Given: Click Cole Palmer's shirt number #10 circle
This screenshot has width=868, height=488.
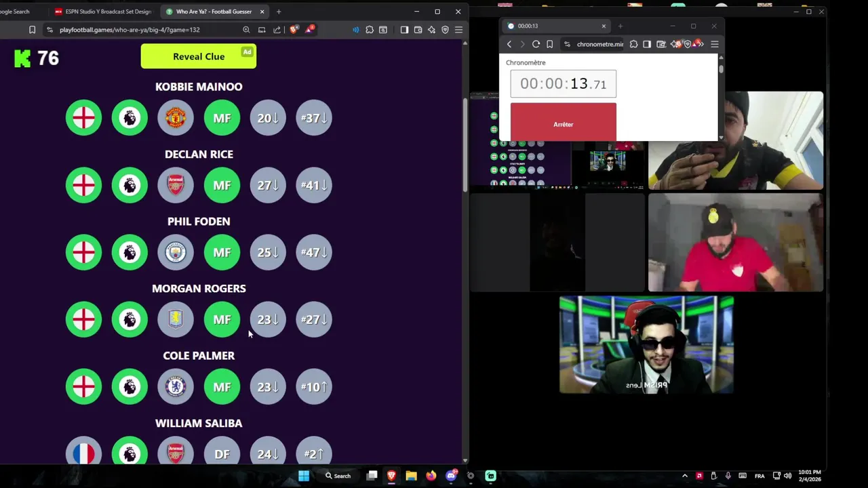Looking at the screenshot, I should (314, 386).
